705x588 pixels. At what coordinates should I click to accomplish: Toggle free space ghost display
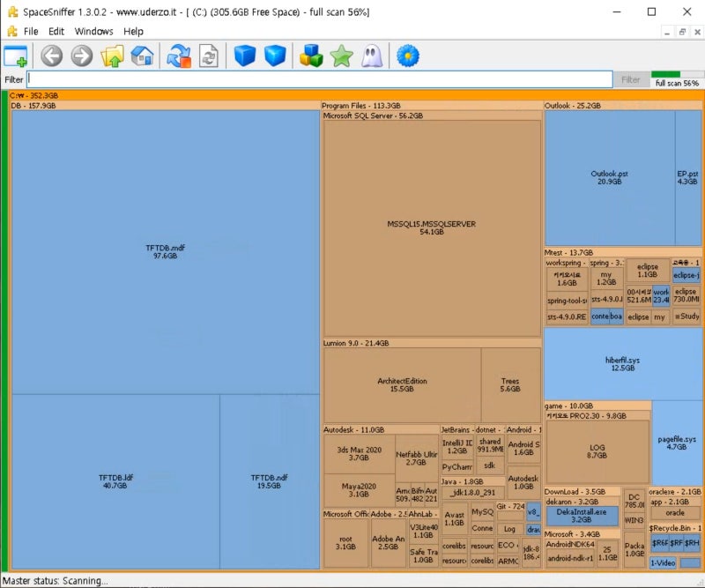tap(370, 56)
